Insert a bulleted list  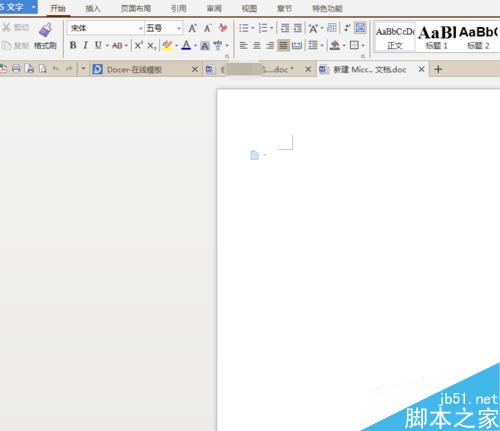click(244, 28)
